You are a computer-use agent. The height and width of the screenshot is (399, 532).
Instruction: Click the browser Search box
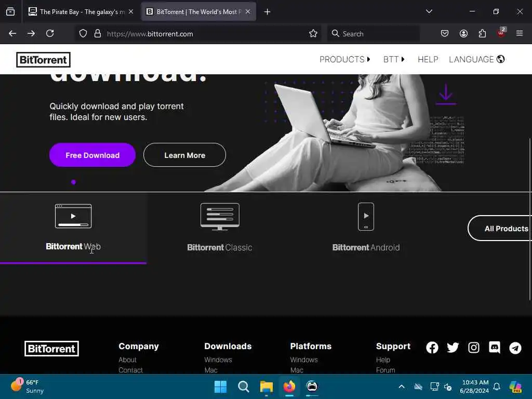(373, 34)
